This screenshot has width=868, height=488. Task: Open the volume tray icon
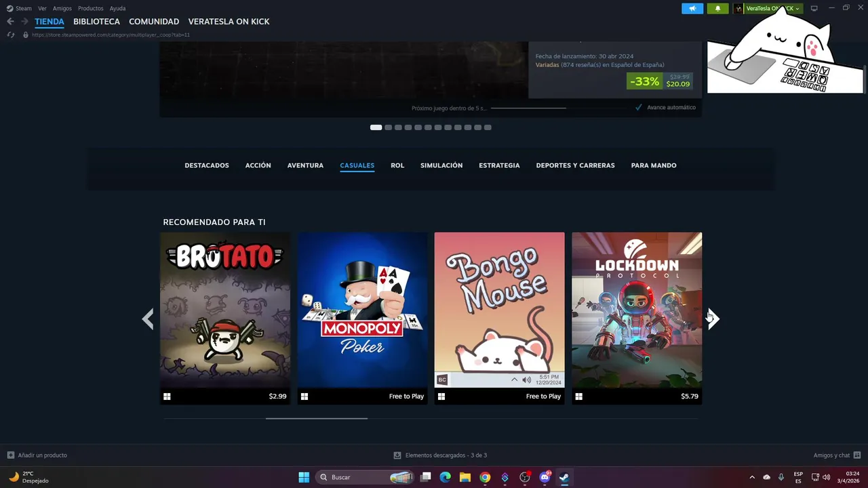(827, 477)
